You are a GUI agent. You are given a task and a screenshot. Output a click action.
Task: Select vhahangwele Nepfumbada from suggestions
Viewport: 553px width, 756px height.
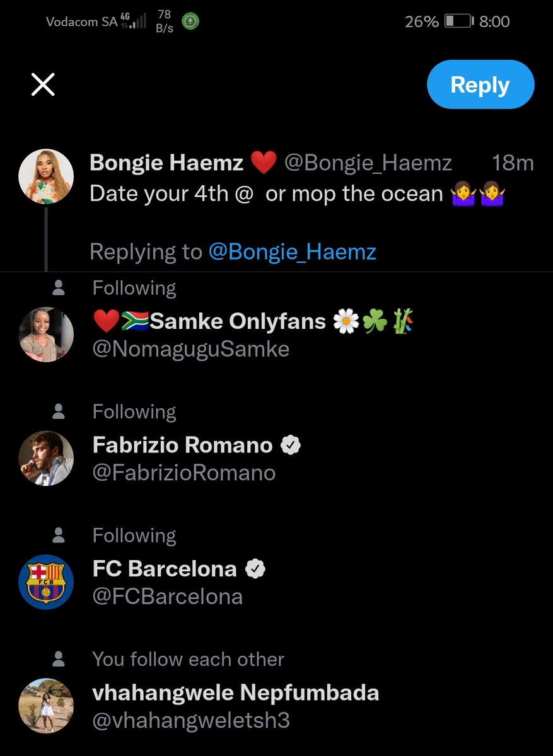276,706
